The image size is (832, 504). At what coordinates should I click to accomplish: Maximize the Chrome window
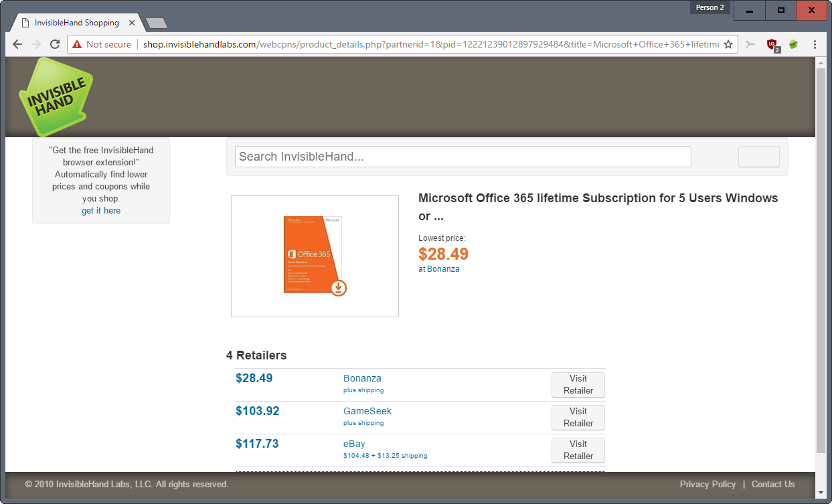pyautogui.click(x=780, y=10)
